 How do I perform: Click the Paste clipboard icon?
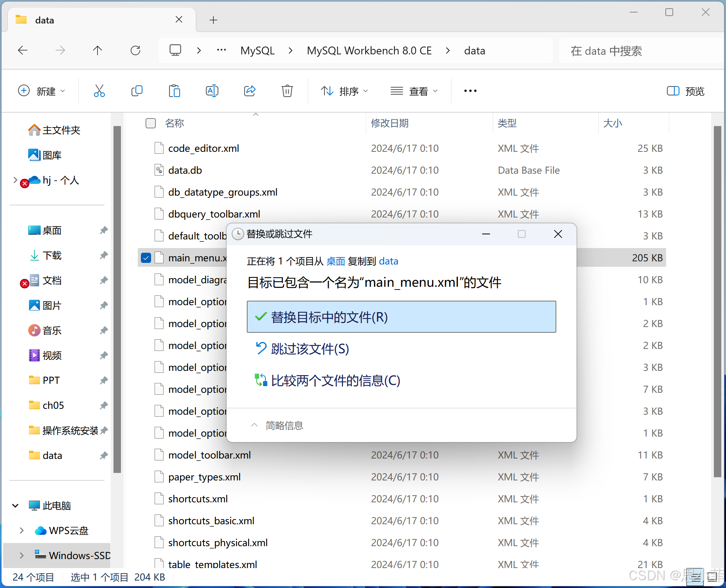[x=175, y=91]
